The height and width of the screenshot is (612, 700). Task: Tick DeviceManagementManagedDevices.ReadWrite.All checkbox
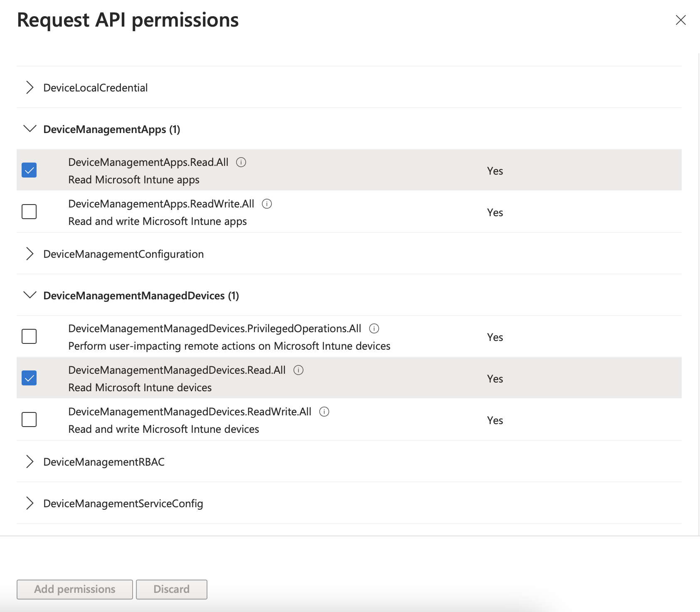point(29,420)
